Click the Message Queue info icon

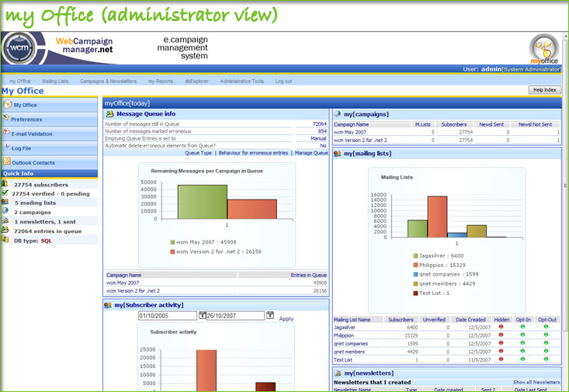point(109,114)
